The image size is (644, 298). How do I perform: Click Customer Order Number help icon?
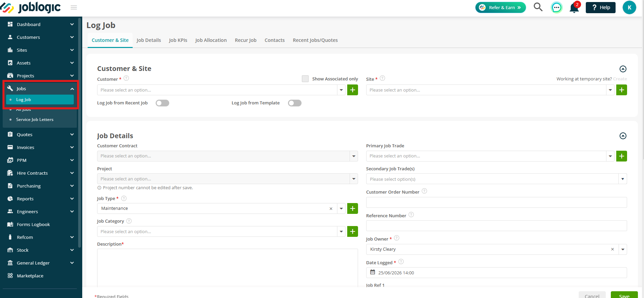[x=424, y=191]
